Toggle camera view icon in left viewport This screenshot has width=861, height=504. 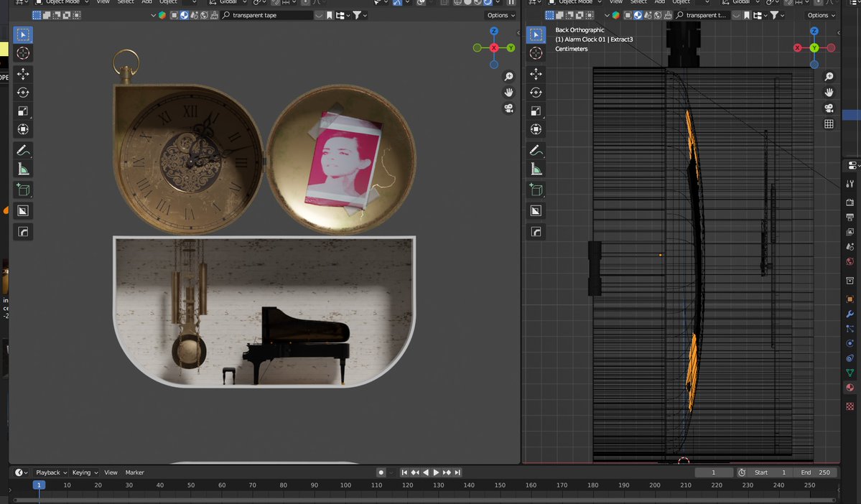pos(508,108)
